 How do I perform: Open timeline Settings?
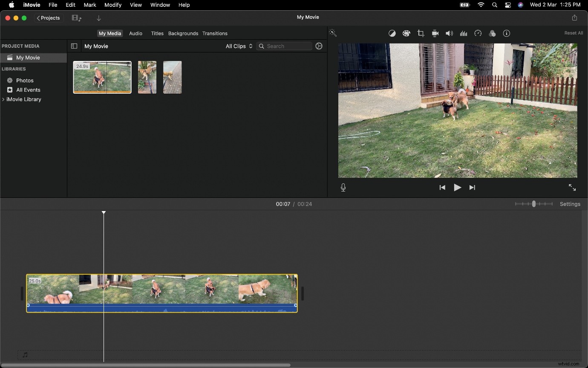[x=570, y=204]
